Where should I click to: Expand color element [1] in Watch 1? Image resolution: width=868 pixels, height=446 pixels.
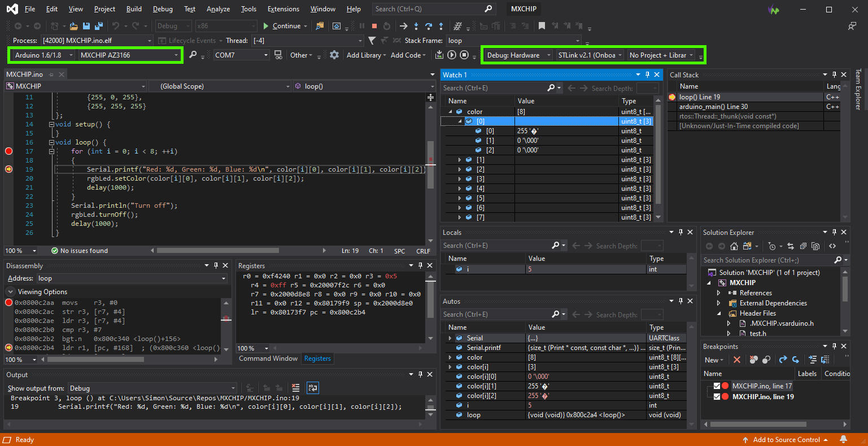pyautogui.click(x=460, y=160)
